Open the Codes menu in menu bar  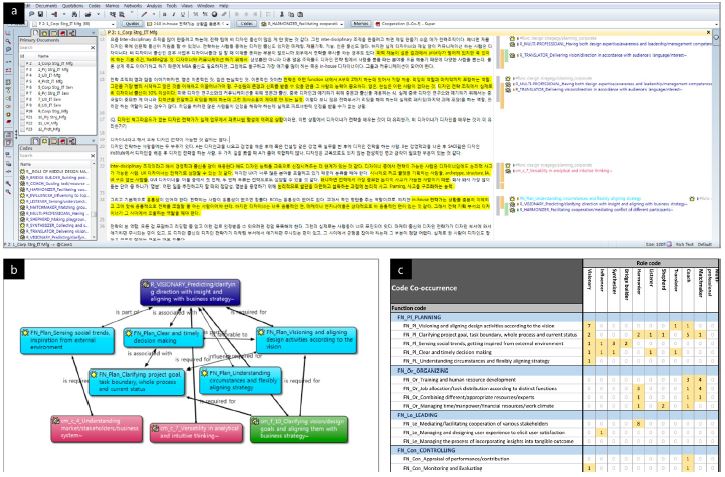(x=94, y=6)
